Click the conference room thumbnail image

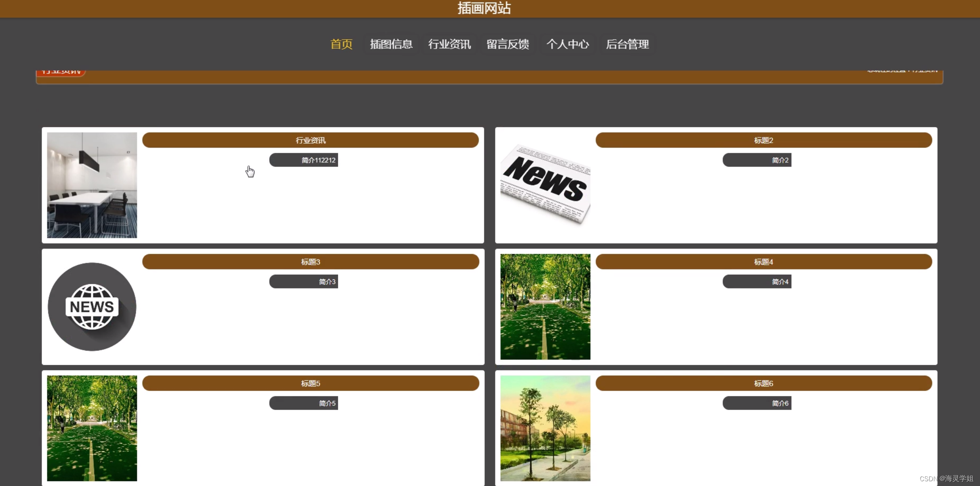click(92, 185)
